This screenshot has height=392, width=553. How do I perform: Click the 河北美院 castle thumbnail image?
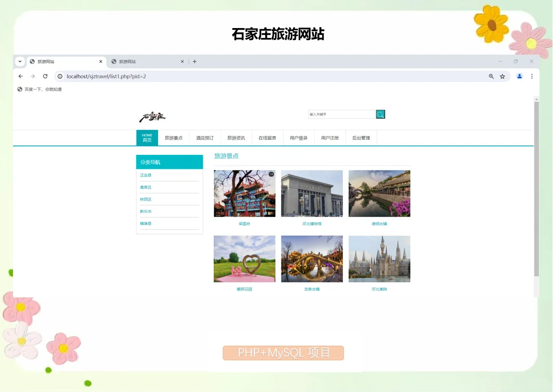379,259
